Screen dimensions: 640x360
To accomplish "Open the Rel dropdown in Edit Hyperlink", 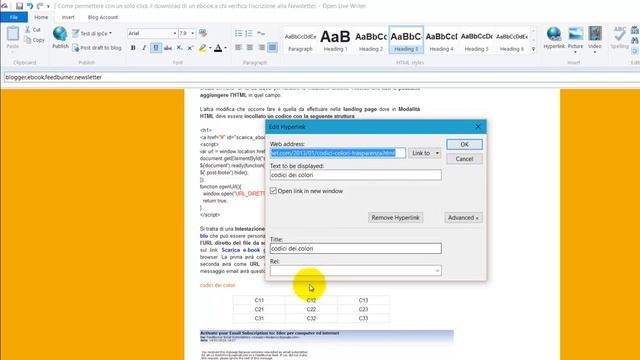I will [437, 271].
